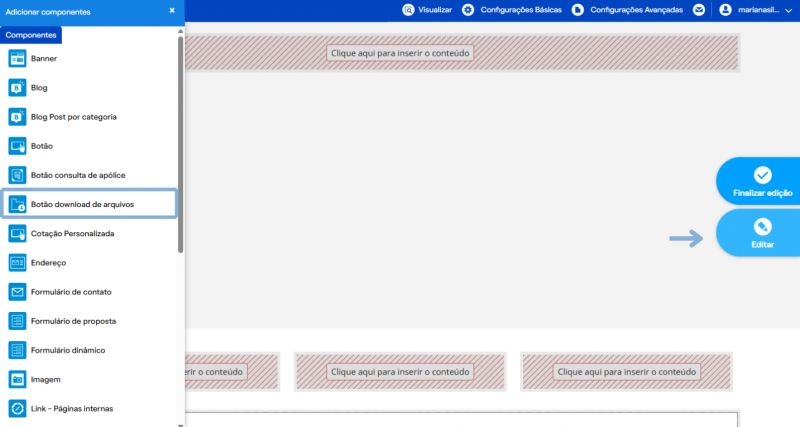Click bottom-right 'Clique aqui para inserir o conteúdo' placeholder
The image size is (800, 427).
point(627,372)
